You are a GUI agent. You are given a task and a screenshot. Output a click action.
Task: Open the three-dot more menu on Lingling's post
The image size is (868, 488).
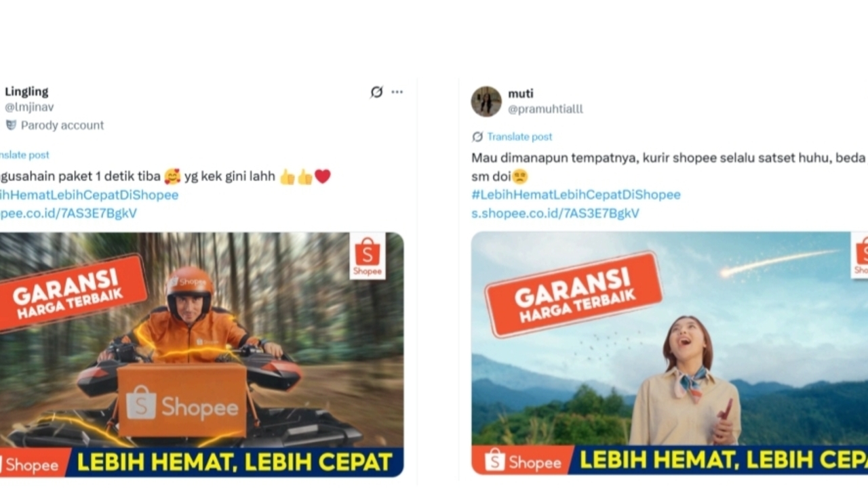(x=397, y=91)
